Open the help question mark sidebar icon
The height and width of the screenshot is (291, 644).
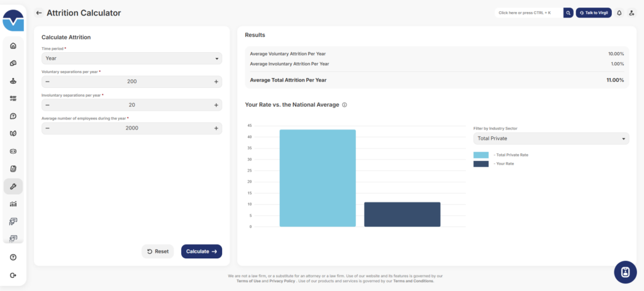point(13,257)
